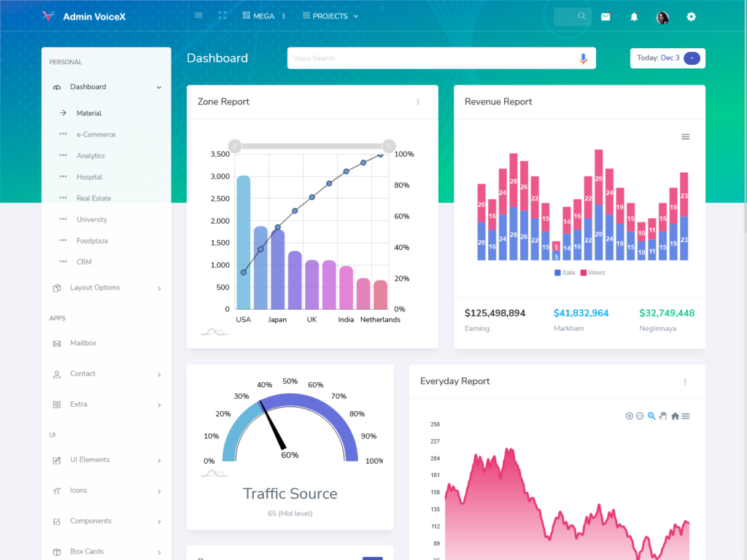Click the header search box

point(572,16)
